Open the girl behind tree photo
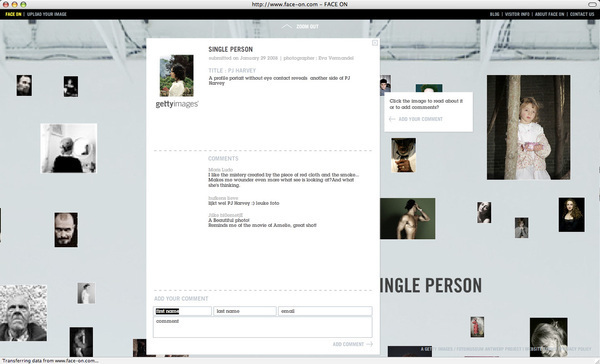 point(528,127)
